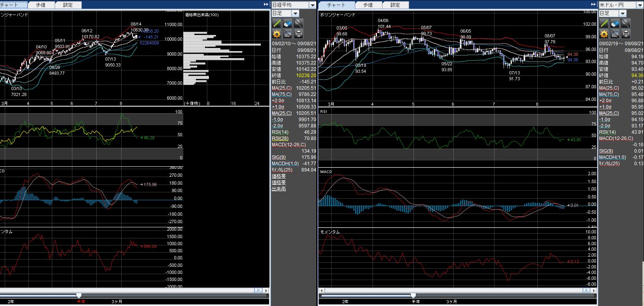Expand the 日足 timeframe dropdown for Nikkei
This screenshot has width=644, height=306.
[x=295, y=14]
